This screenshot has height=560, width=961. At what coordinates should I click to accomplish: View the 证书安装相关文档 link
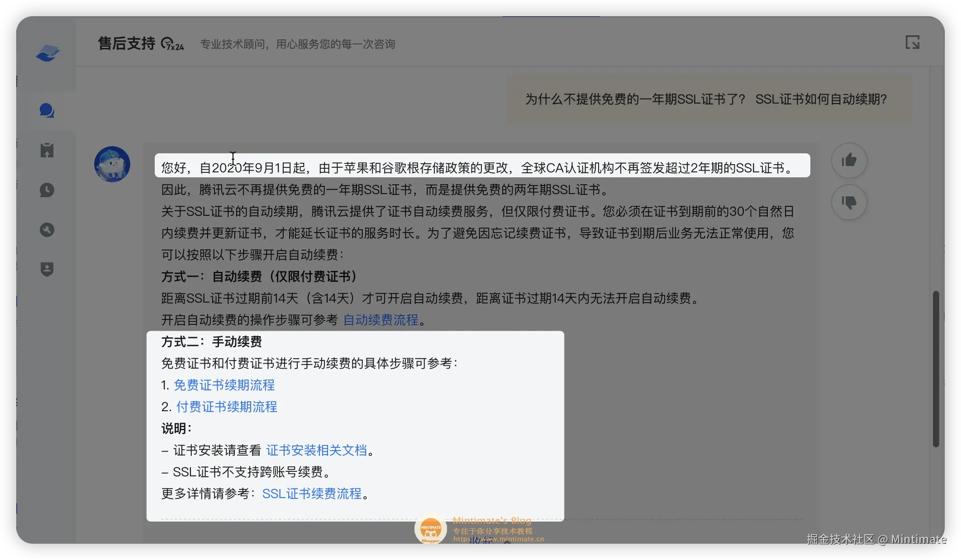click(317, 451)
